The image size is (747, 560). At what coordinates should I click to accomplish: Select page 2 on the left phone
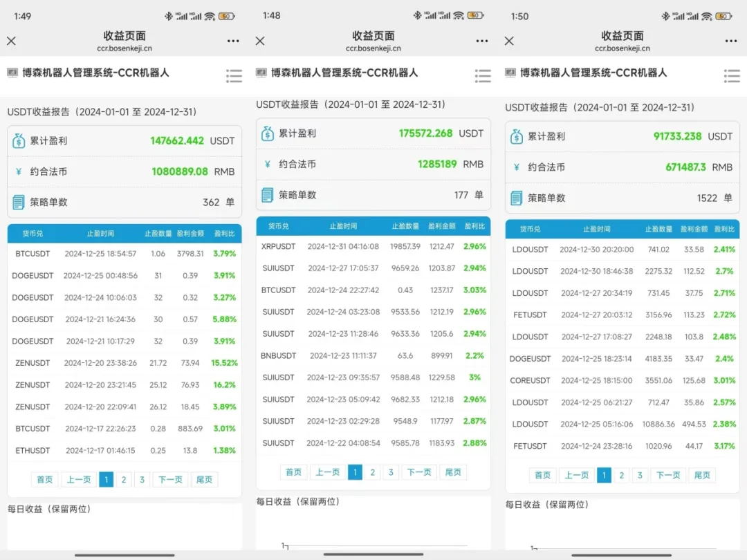coord(124,480)
